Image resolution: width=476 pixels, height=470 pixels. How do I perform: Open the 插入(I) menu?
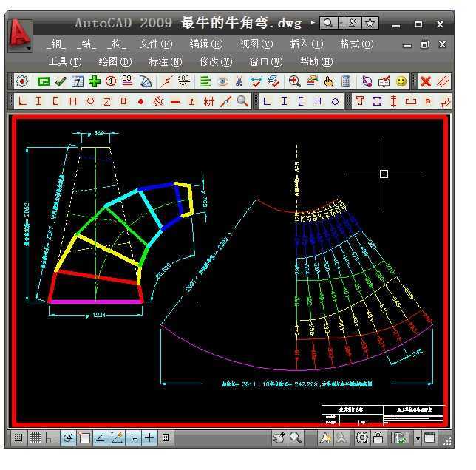[x=307, y=44]
